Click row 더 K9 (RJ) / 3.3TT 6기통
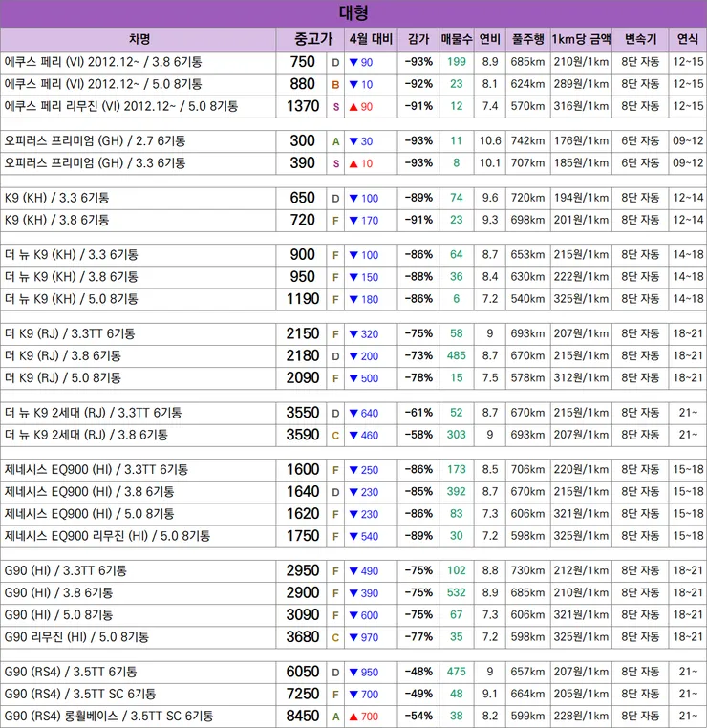Viewport: 707px width, 728px height. point(353,333)
